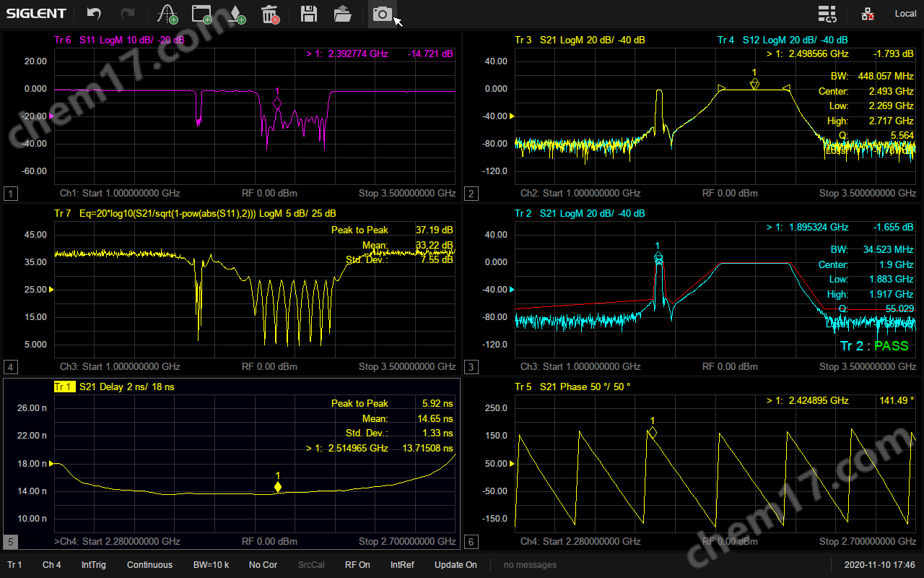Image resolution: width=924 pixels, height=578 pixels.
Task: Toggle the No Cor correction status
Action: pyautogui.click(x=263, y=565)
